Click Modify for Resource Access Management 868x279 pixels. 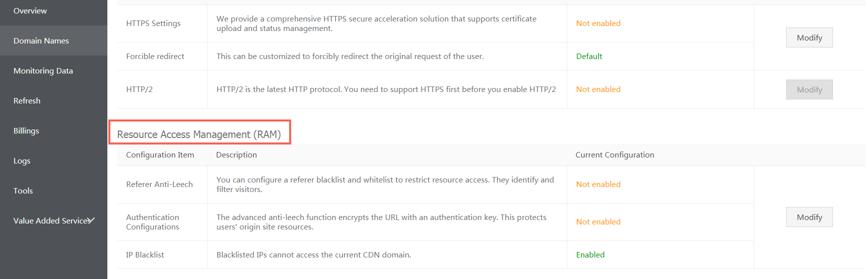point(809,217)
